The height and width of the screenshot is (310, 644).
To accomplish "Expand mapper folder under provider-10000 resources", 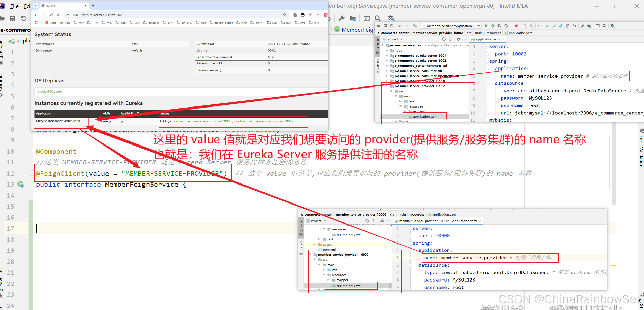I will tap(328, 280).
